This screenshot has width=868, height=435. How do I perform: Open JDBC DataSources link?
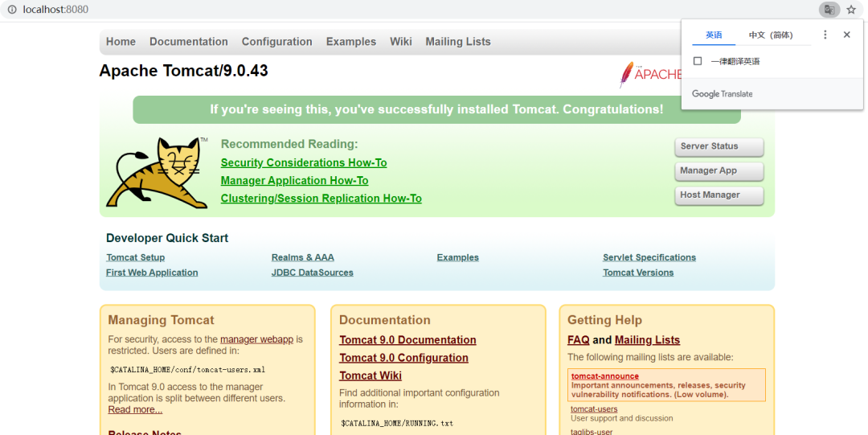click(x=312, y=273)
